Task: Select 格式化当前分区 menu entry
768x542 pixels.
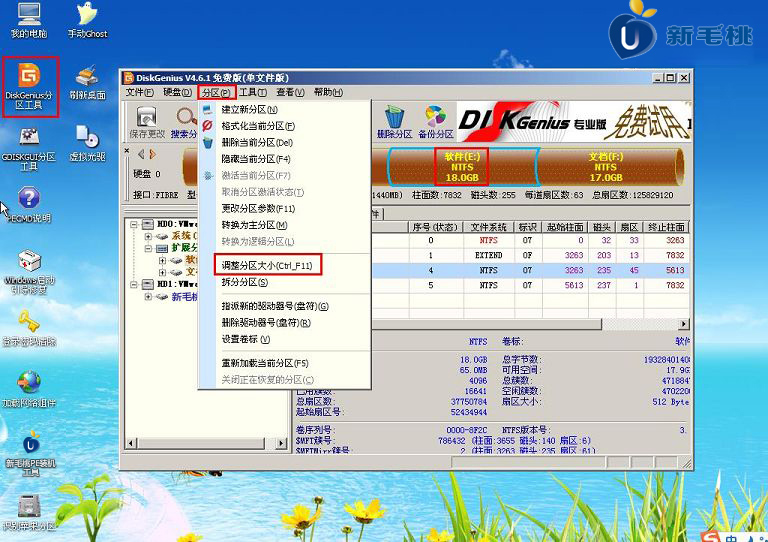Action: (x=258, y=126)
